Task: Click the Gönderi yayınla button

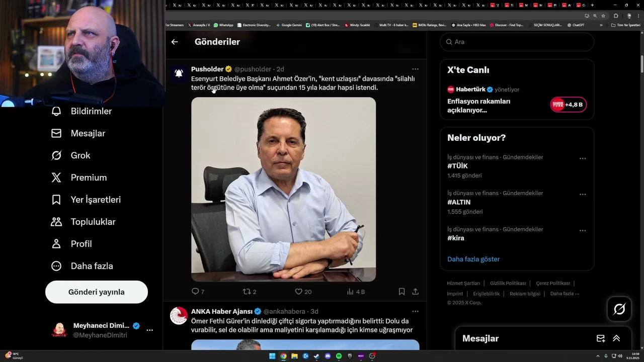Action: 97,292
